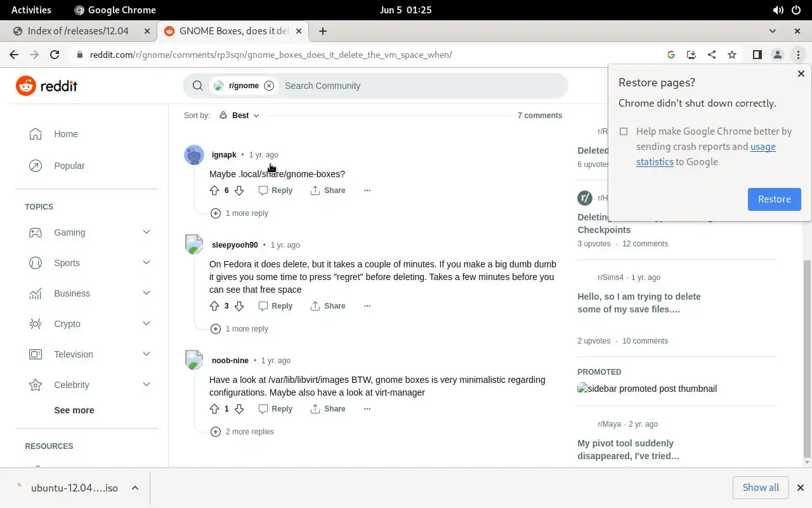This screenshot has height=508, width=812.
Task: Reply to ignapk's comment
Action: click(275, 190)
